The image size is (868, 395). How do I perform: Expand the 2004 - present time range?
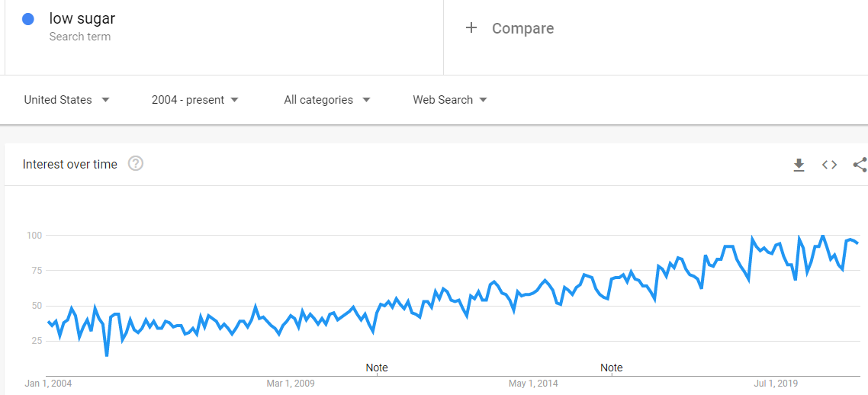click(x=195, y=100)
